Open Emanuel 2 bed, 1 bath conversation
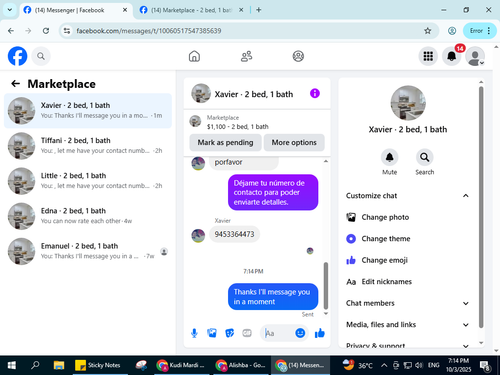Screen dimensions: 500x375 (x=88, y=251)
